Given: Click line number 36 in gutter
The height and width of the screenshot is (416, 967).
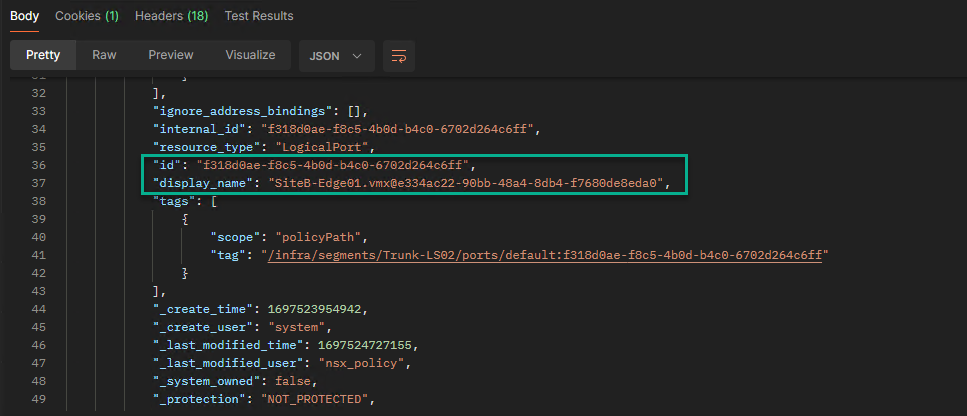Looking at the screenshot, I should click(68, 165).
